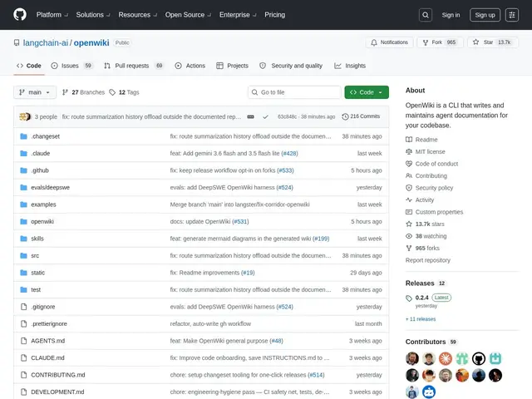Expand the Enterprise menu
Screen dimensions: 532x399
coord(238,15)
